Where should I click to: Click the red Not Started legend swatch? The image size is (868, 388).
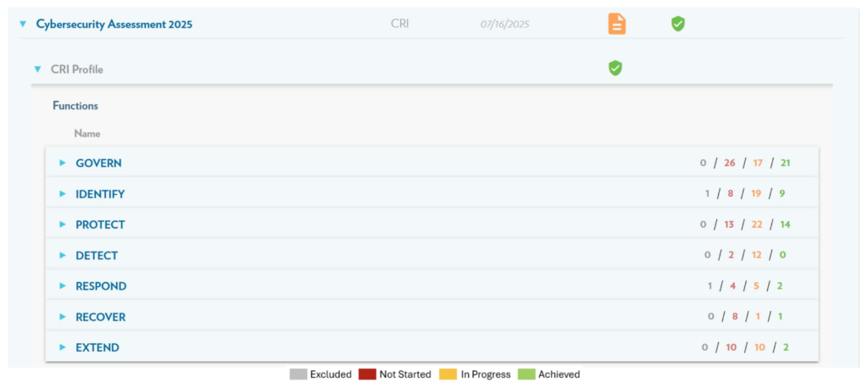click(x=366, y=374)
